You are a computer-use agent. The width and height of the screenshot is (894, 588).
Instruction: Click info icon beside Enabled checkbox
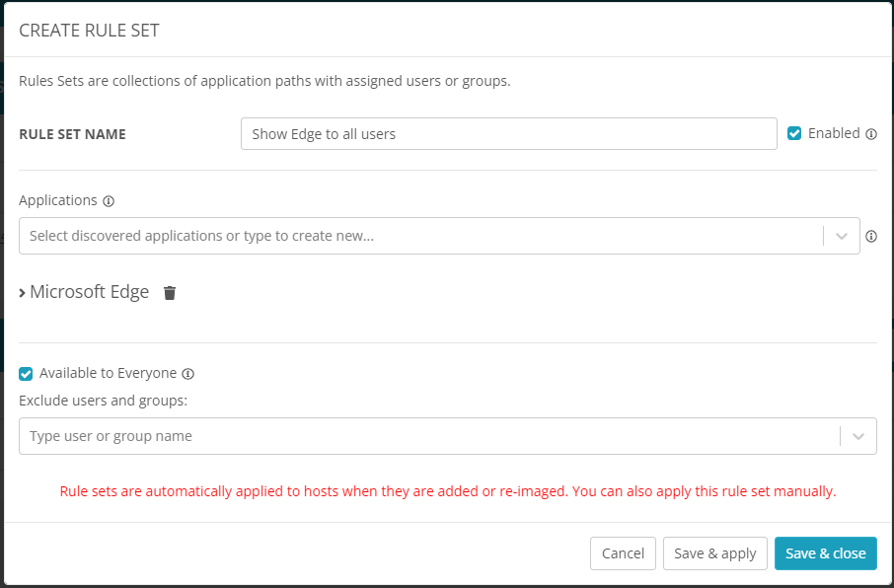[871, 134]
